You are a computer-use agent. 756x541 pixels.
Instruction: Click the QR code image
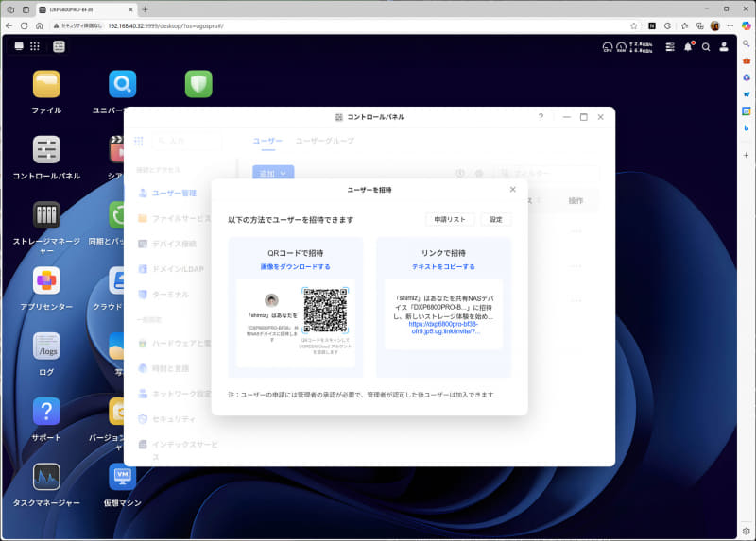coord(325,311)
